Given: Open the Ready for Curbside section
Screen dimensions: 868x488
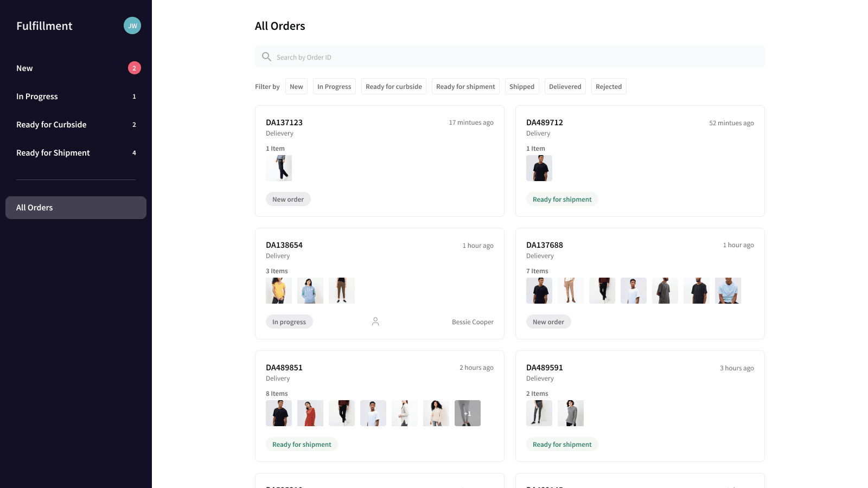Looking at the screenshot, I should 51,125.
